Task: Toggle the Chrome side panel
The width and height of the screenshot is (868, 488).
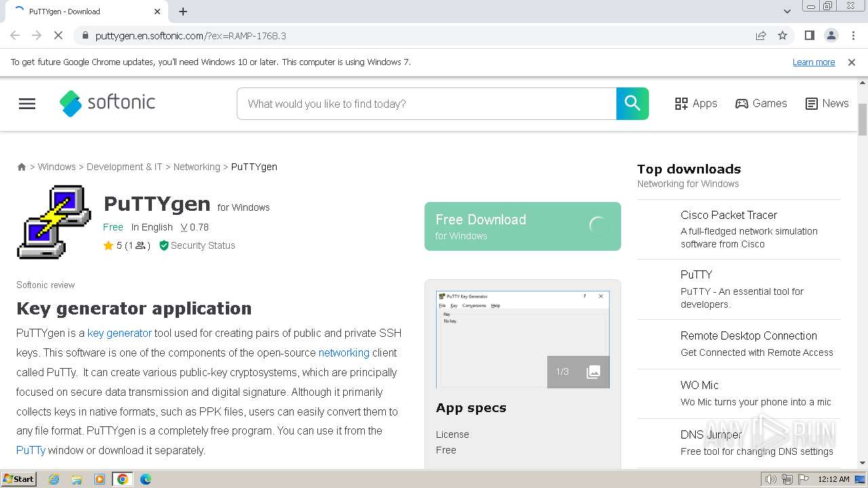Action: [810, 35]
